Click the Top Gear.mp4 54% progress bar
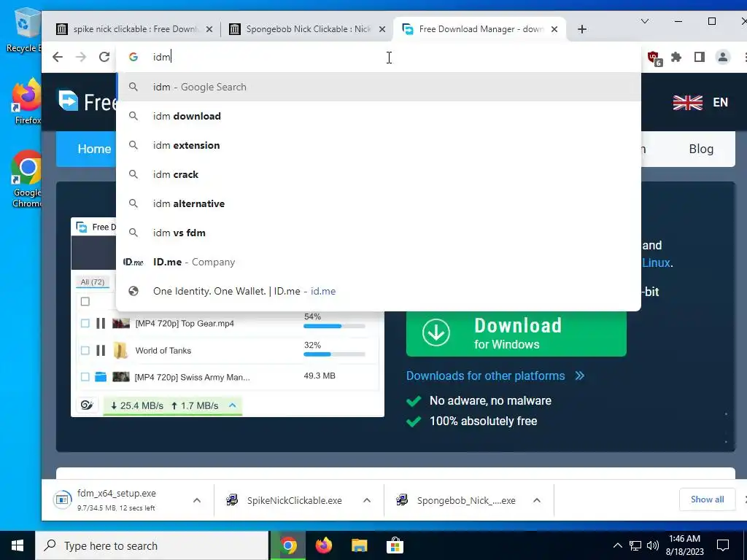747x560 pixels. pos(334,326)
